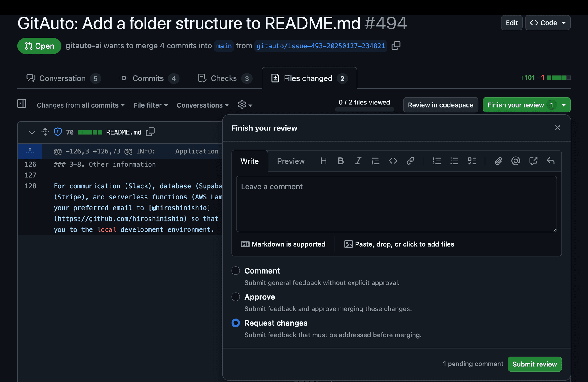Image resolution: width=588 pixels, height=382 pixels.
Task: Apply bold formatting in the comment toolbar
Action: point(341,161)
